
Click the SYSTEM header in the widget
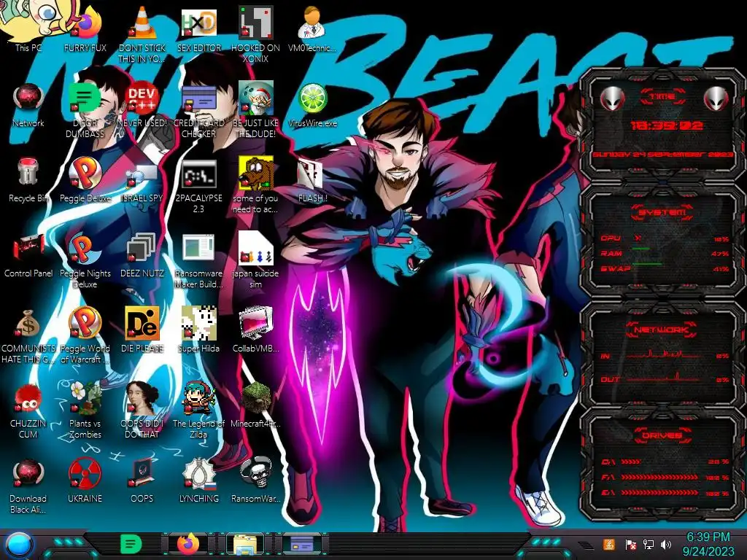pos(662,212)
